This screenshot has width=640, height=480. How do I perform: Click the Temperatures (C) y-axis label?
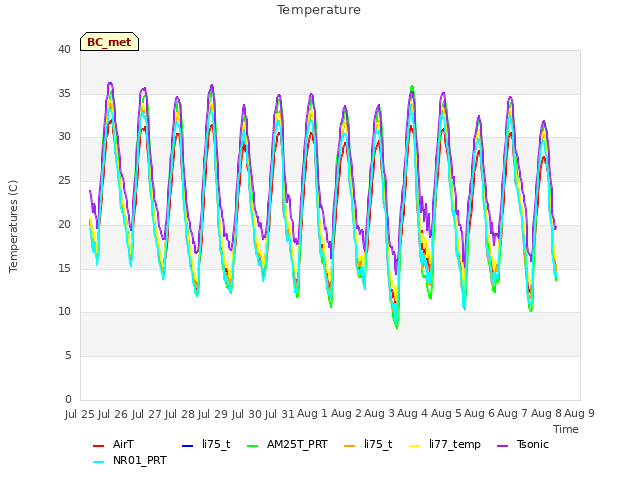[x=13, y=226]
